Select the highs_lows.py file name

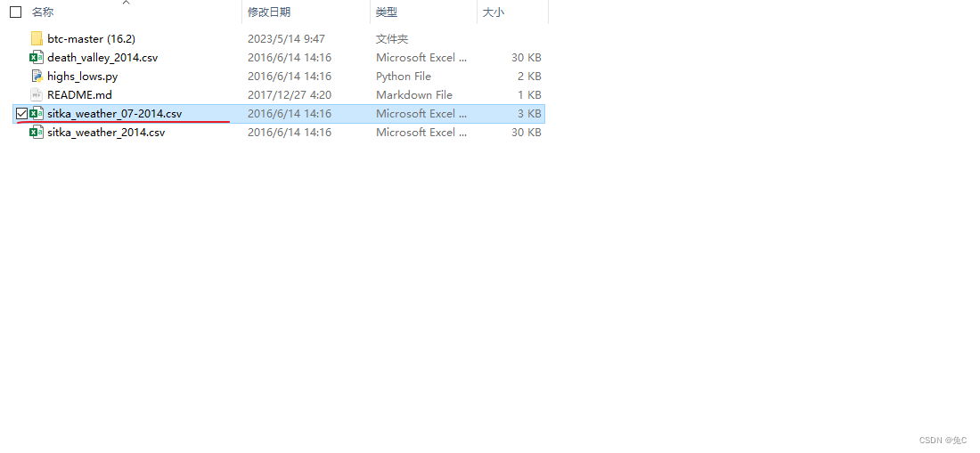83,77
